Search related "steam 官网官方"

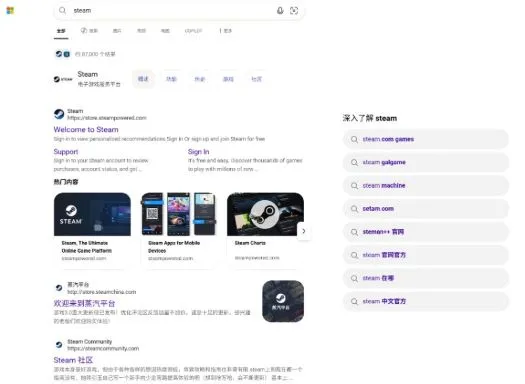[x=426, y=255]
